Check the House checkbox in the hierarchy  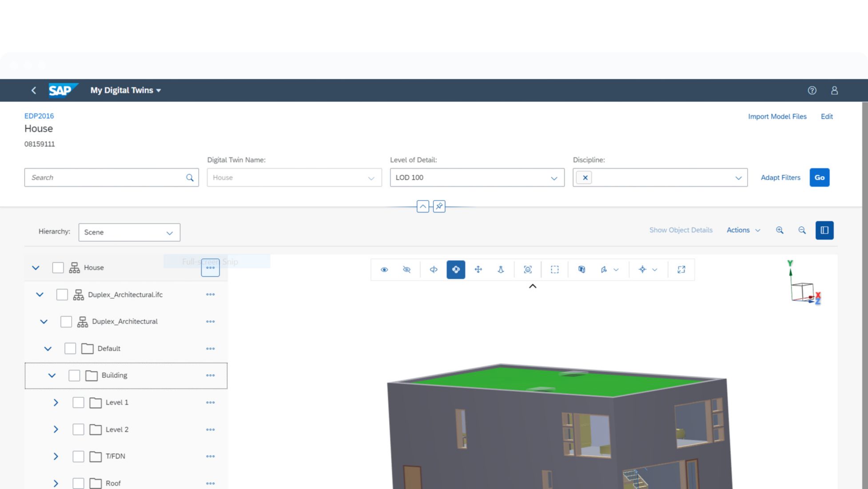pos(58,267)
